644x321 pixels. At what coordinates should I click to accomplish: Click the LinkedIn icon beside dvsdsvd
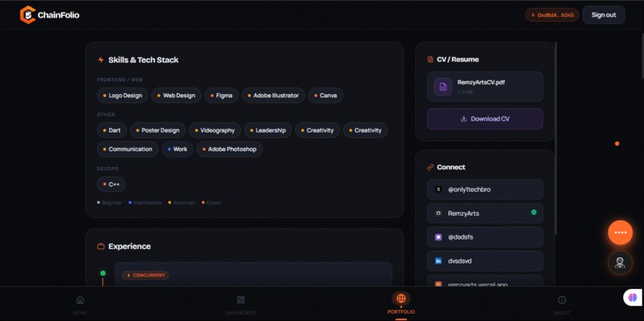click(438, 260)
